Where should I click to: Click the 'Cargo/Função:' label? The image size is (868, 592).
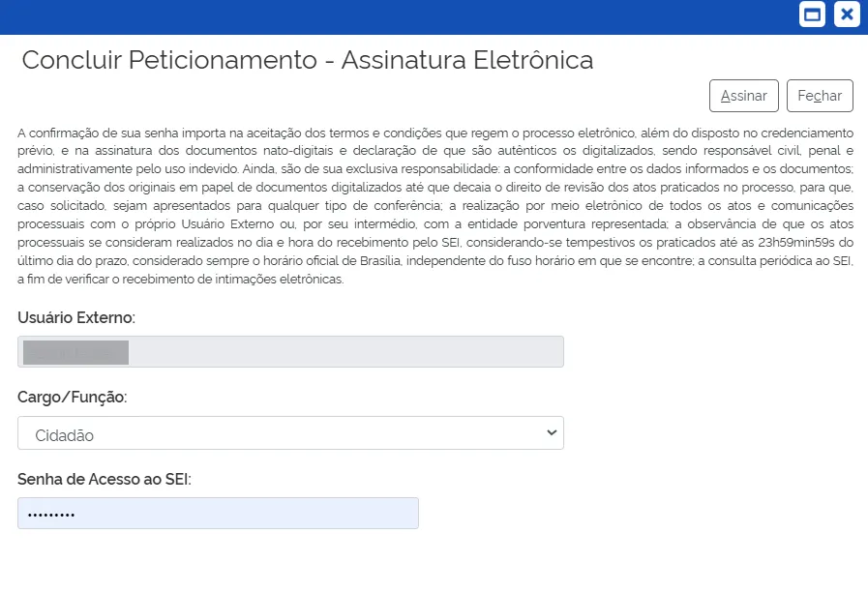[x=73, y=397]
